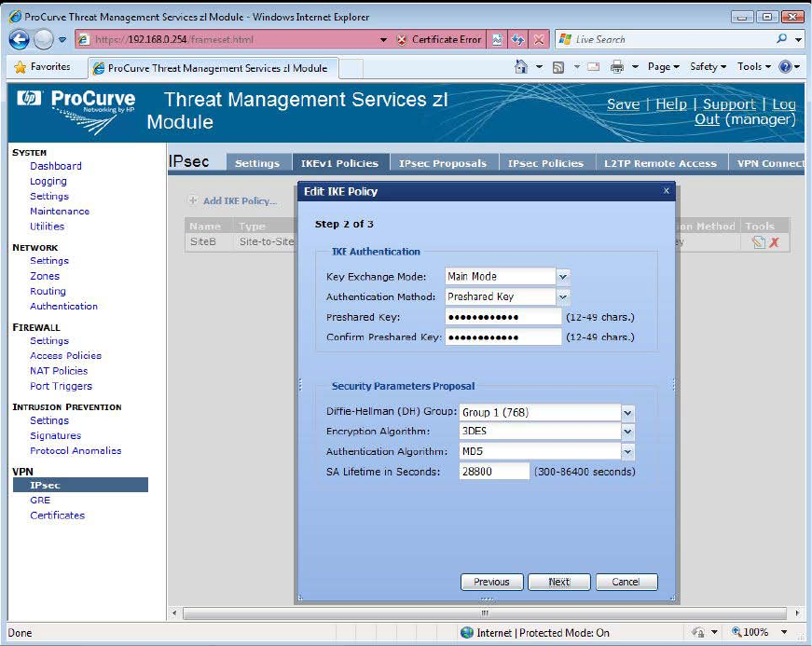Open Dashboard in the System section
Image resolution: width=812 pixels, height=646 pixels.
coord(56,166)
